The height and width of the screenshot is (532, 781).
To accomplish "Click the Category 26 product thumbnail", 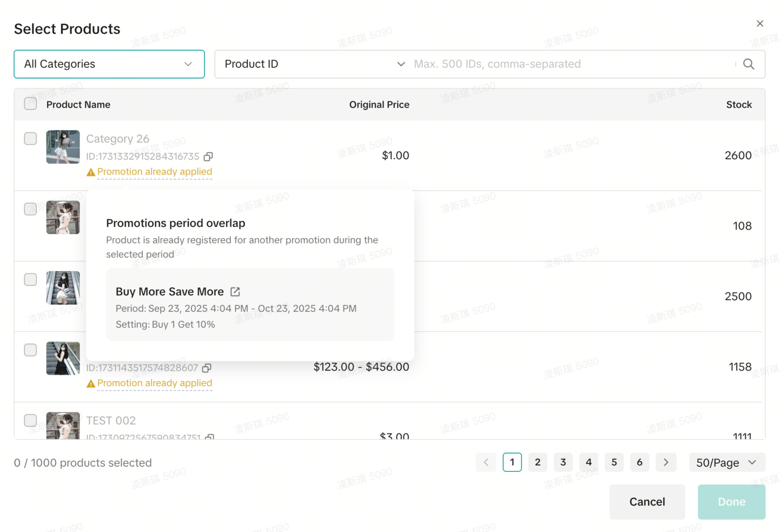I will coord(63,147).
